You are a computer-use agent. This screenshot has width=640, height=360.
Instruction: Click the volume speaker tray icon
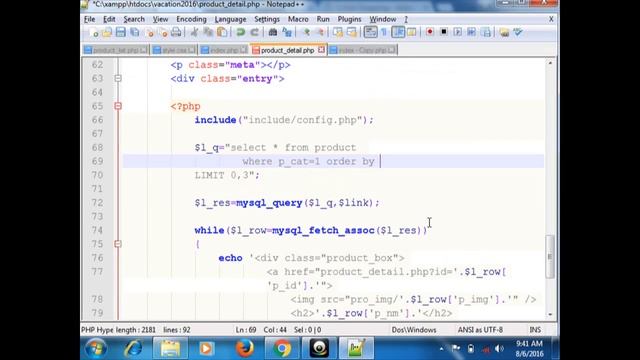click(499, 349)
